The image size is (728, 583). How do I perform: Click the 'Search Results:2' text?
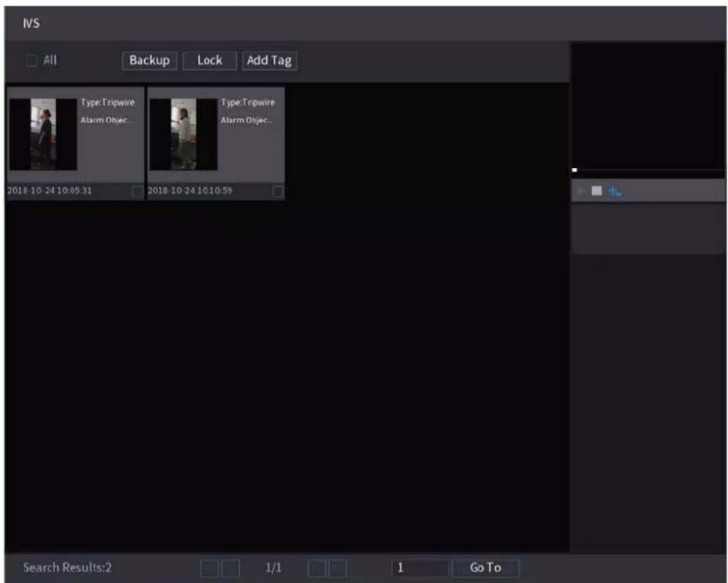[x=68, y=567]
